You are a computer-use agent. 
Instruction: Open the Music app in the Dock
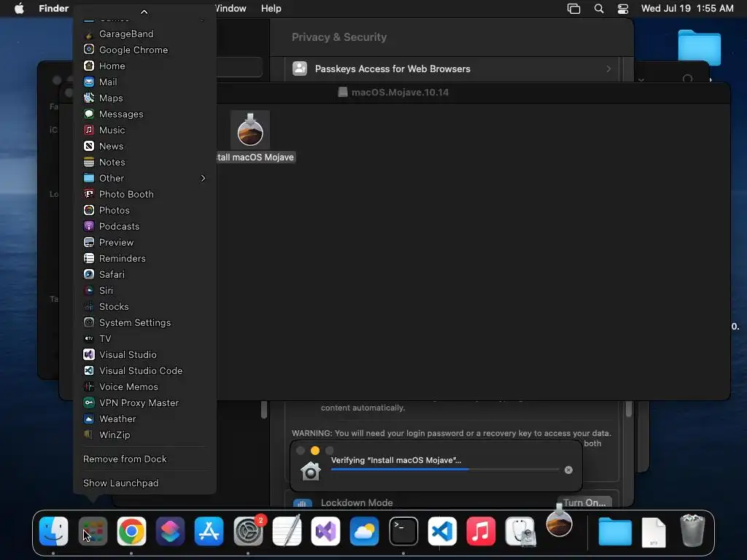(x=481, y=531)
